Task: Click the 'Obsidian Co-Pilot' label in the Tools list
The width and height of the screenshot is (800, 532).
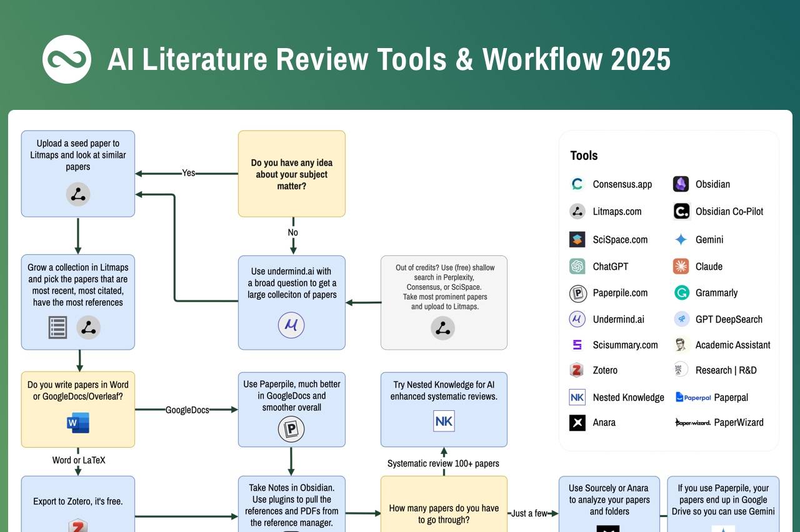Action: (x=729, y=211)
